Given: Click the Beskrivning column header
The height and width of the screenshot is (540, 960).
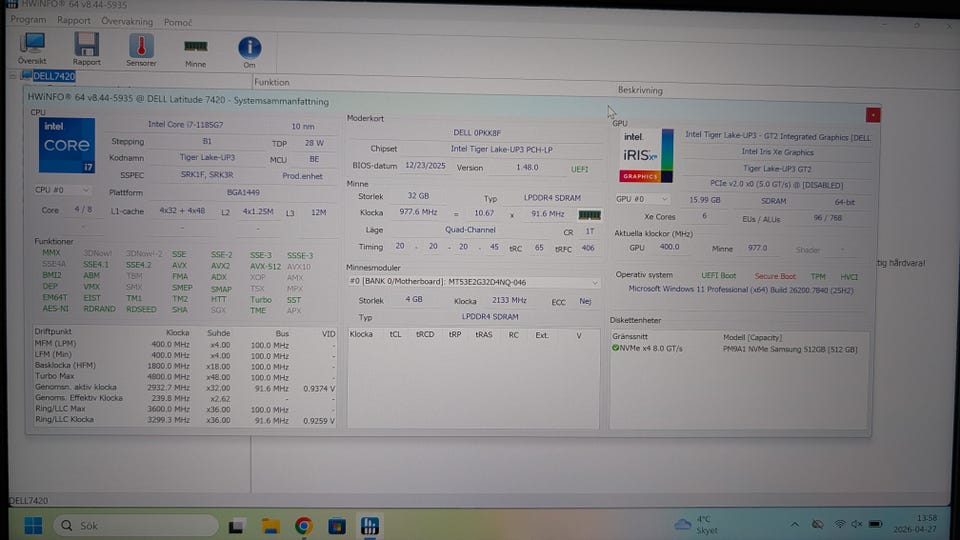Looking at the screenshot, I should pos(640,90).
